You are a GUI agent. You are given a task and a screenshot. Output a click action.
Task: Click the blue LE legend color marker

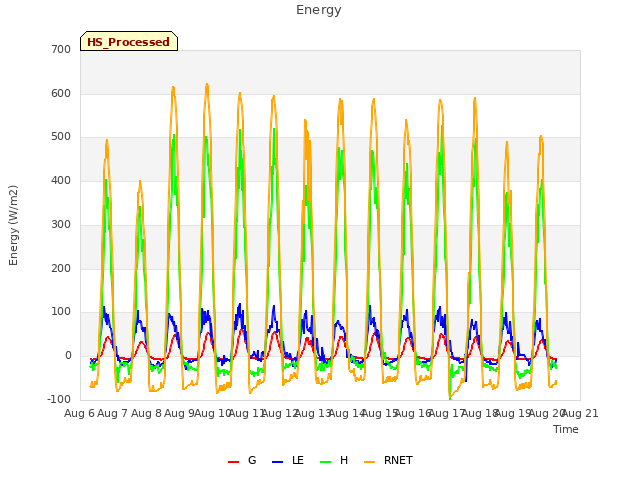277,462
